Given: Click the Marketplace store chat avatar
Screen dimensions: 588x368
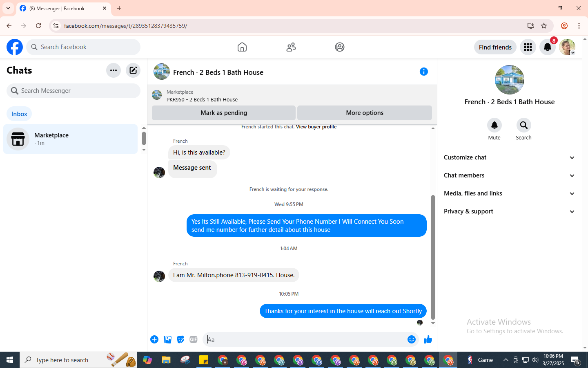Looking at the screenshot, I should [18, 139].
